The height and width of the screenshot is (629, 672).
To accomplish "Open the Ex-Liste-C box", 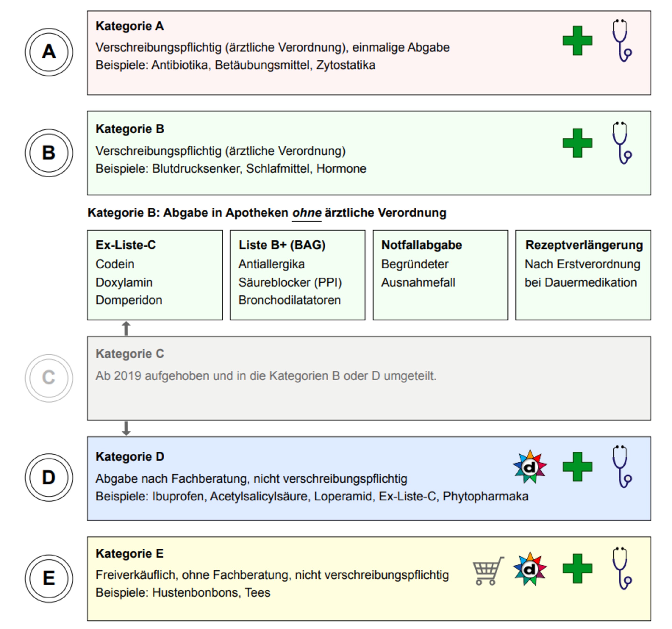I will 155,275.
